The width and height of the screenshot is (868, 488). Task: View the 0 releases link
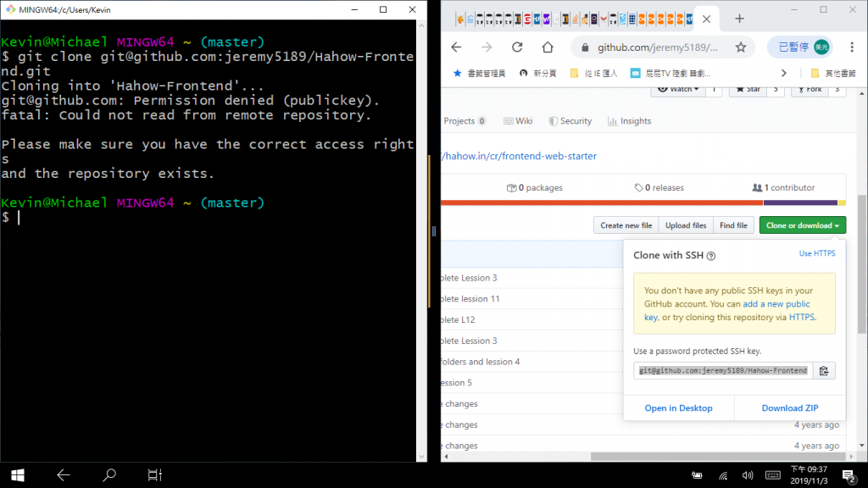click(659, 188)
